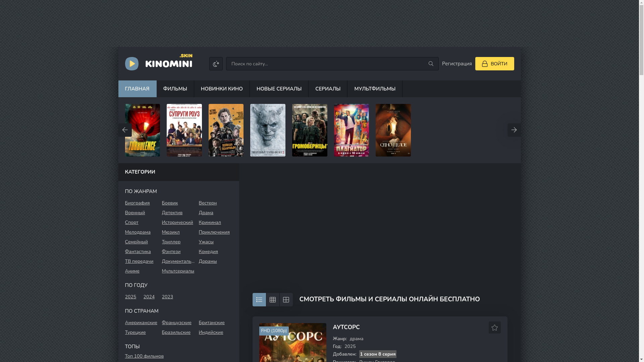Click the search magnifier icon
Screen dimensions: 644x362
[x=431, y=64]
